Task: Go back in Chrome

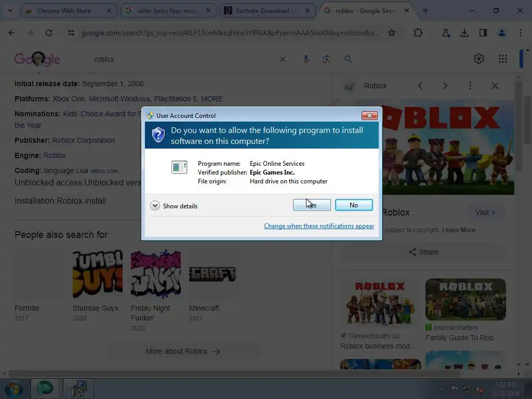Action: [x=11, y=33]
